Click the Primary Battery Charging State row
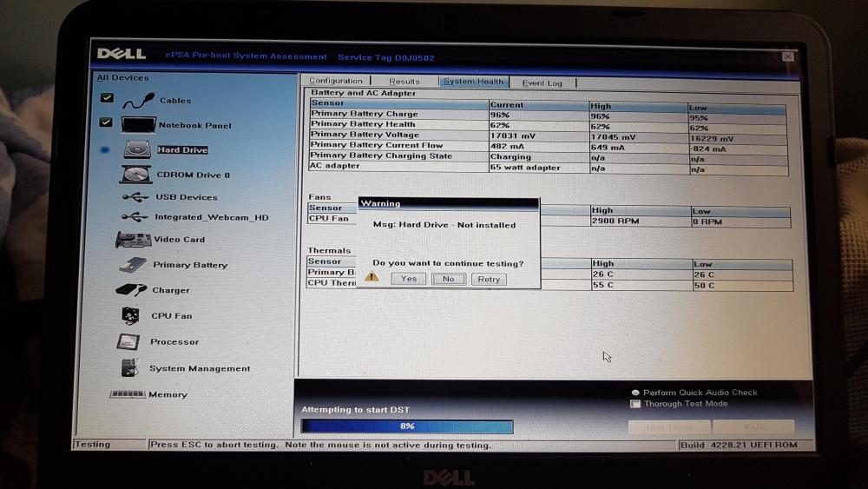Screen dimensions: 868x489 (548, 156)
